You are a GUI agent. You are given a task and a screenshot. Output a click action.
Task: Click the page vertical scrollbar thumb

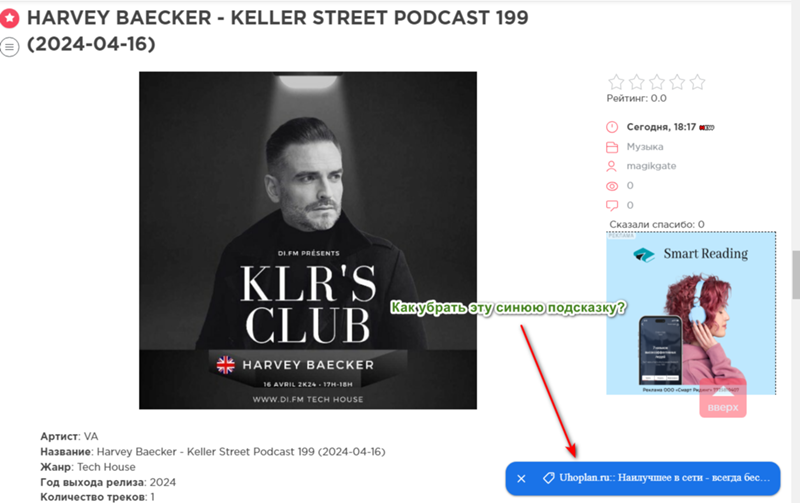click(795, 274)
